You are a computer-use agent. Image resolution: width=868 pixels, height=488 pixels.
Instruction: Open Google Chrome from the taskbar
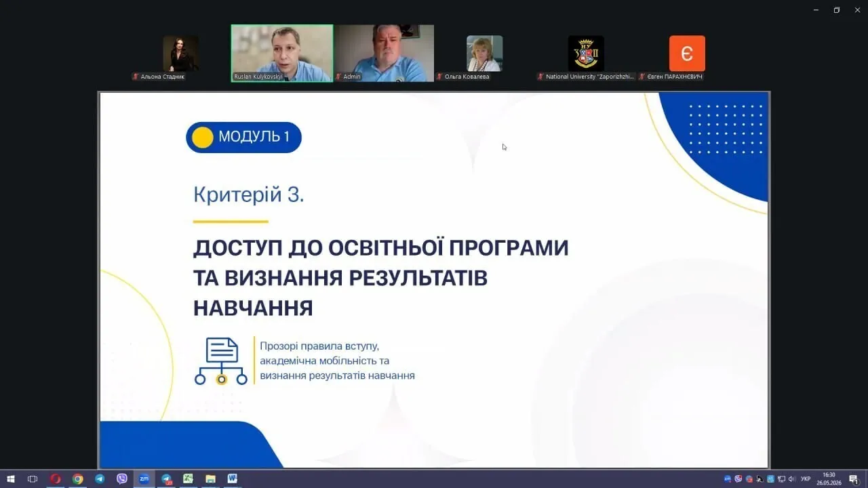pos(78,479)
